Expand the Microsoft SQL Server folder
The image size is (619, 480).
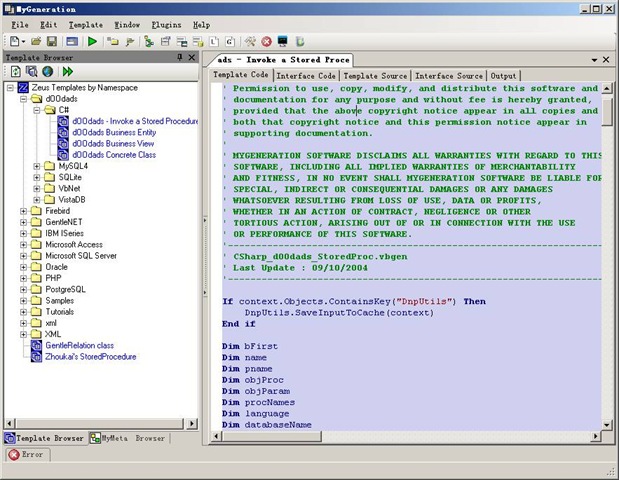point(23,256)
